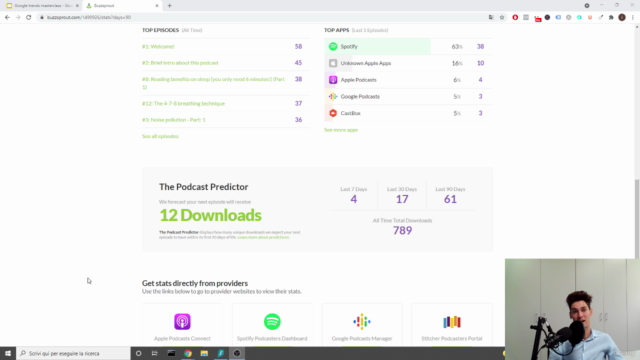Open episode #1: Welcome!
Viewport: 640px width, 360px height.
pyautogui.click(x=158, y=47)
